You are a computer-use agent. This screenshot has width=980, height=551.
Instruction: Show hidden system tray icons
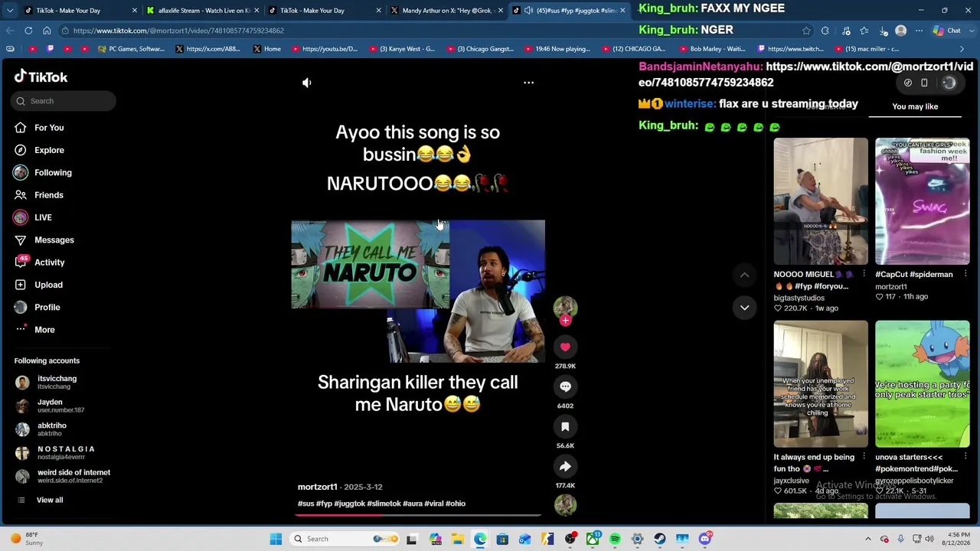click(867, 539)
